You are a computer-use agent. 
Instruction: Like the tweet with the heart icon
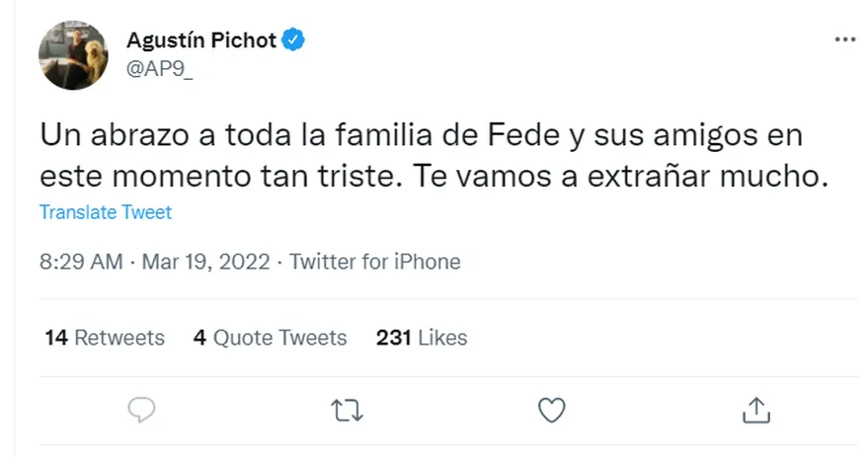tap(550, 410)
